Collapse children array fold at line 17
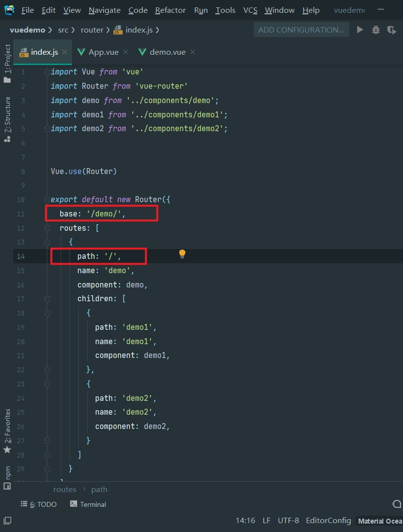The width and height of the screenshot is (403, 532). (47, 299)
